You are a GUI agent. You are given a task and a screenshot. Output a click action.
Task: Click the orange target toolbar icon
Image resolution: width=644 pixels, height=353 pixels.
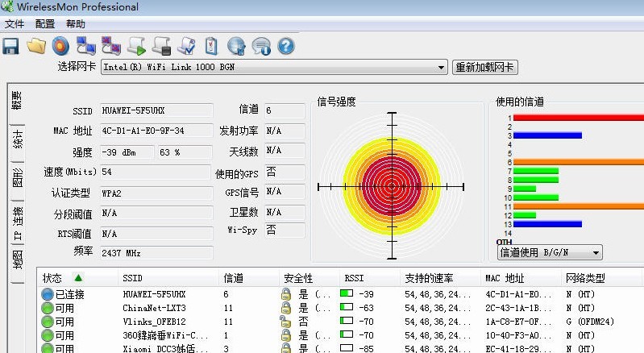coord(60,46)
